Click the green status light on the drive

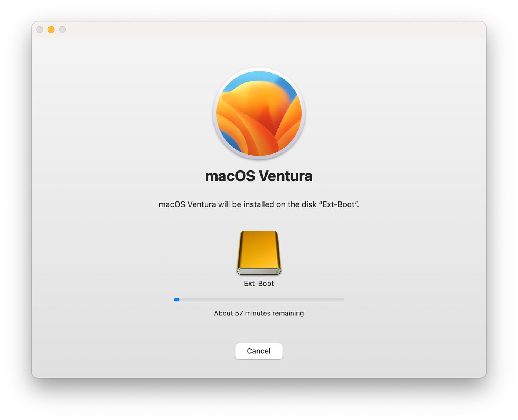tap(277, 271)
